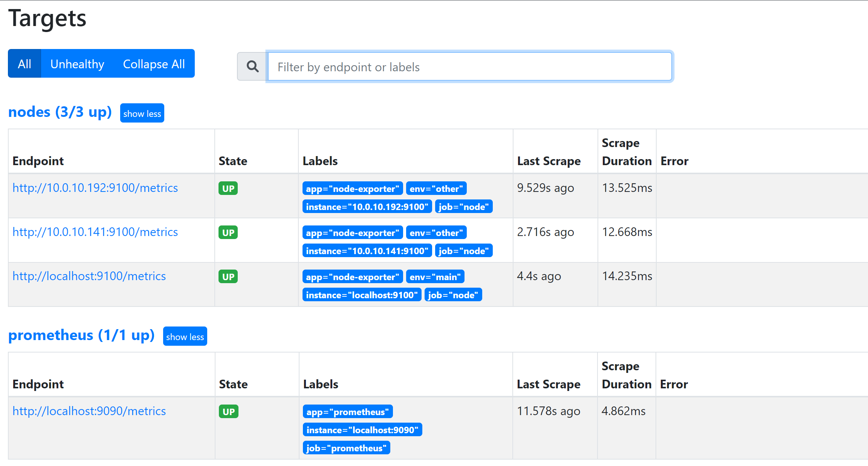Click the nodes (3/3 up) heading
Image resolution: width=868 pixels, height=466 pixels.
[60, 112]
